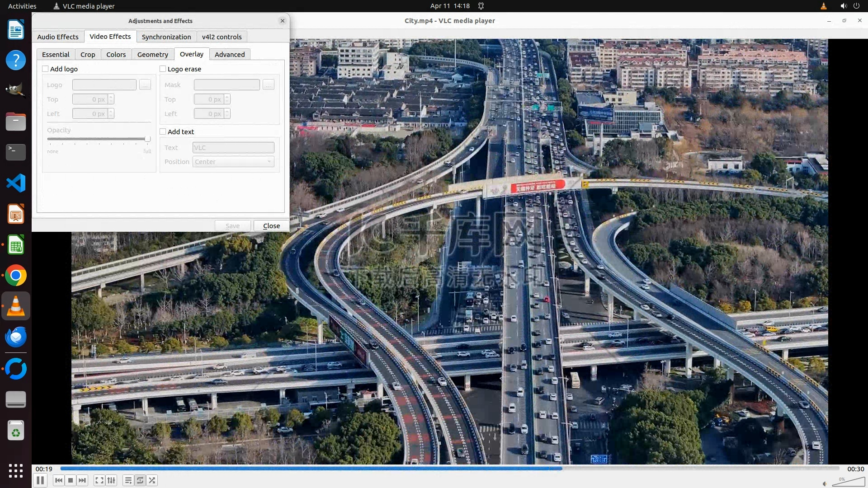Tick the Add text checkbox
868x488 pixels.
pyautogui.click(x=163, y=131)
